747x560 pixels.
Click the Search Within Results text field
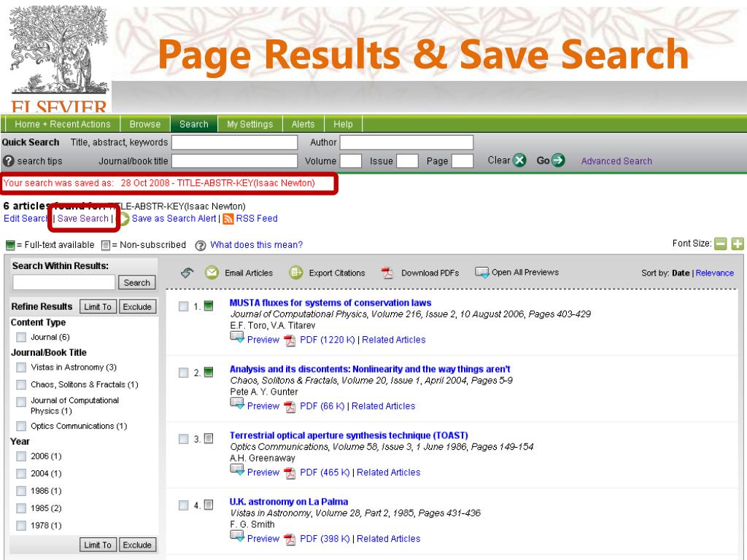tap(64, 282)
